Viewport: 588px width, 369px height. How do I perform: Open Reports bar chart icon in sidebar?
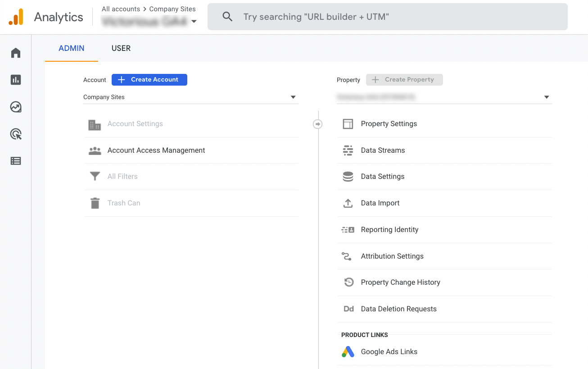pyautogui.click(x=16, y=80)
